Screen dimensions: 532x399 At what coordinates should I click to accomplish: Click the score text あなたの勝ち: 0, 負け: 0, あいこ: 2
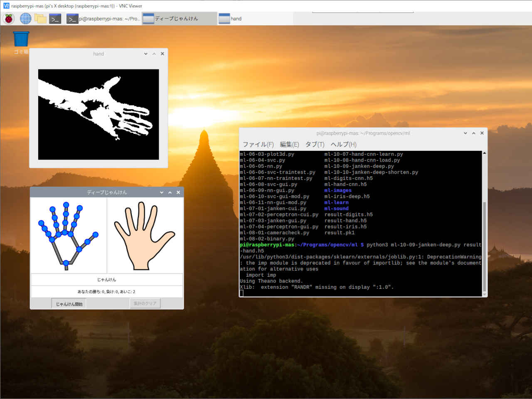coord(106,291)
